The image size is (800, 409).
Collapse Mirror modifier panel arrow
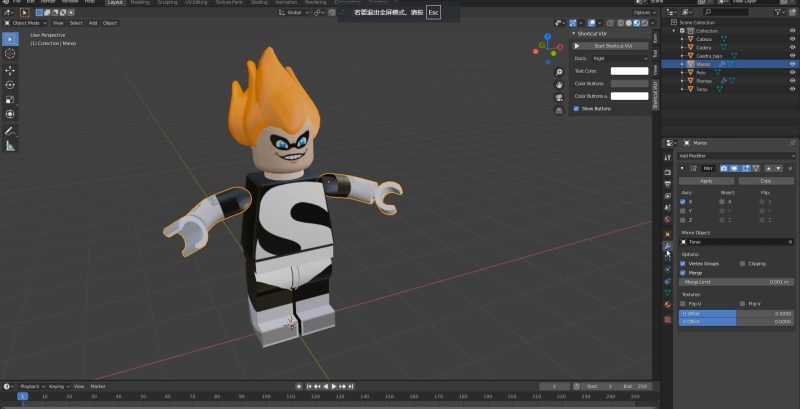(683, 168)
